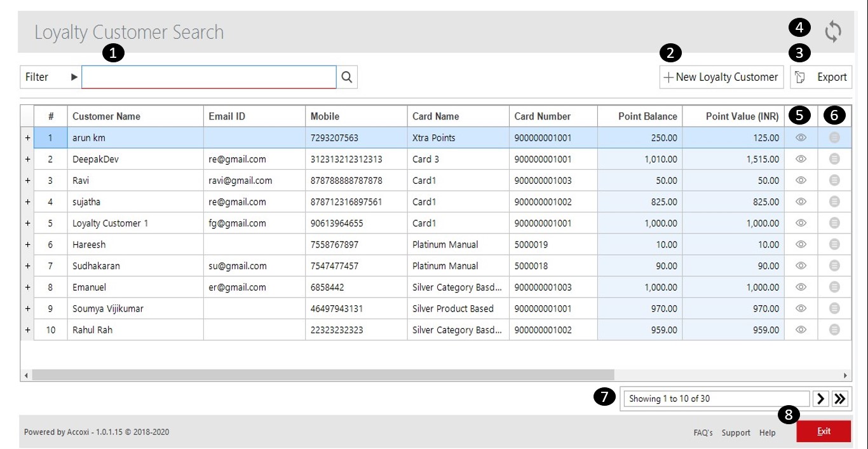Viewport: 868px width, 449px height.
Task: Open row menu icon for Rahul Rah
Action: [x=834, y=329]
